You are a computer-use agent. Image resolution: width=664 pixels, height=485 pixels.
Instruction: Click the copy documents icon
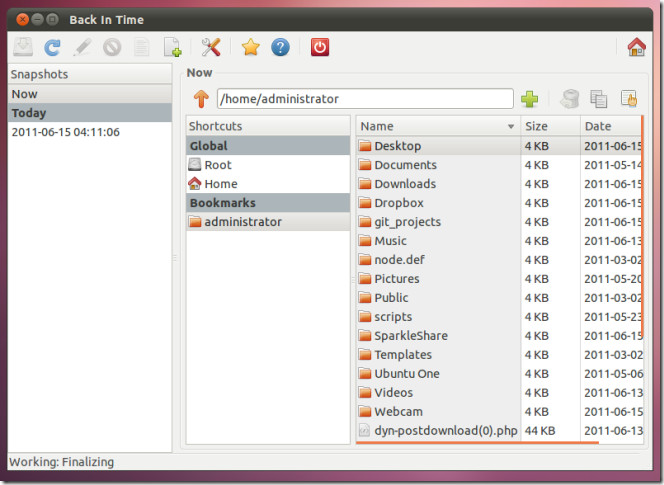tap(599, 99)
